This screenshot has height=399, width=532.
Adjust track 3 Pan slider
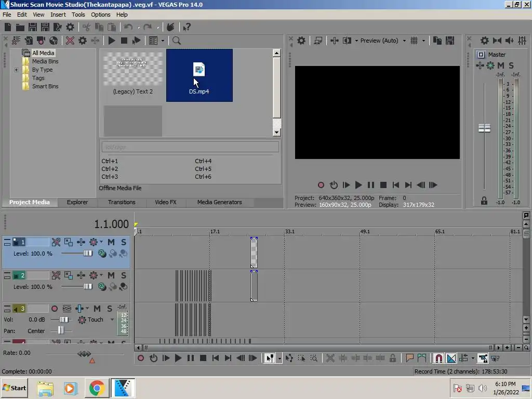tap(61, 330)
